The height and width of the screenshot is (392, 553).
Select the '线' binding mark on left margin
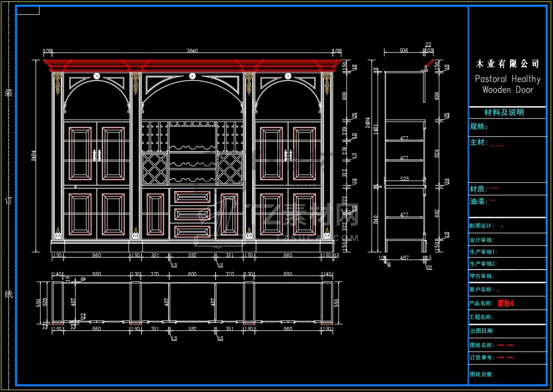click(x=8, y=294)
